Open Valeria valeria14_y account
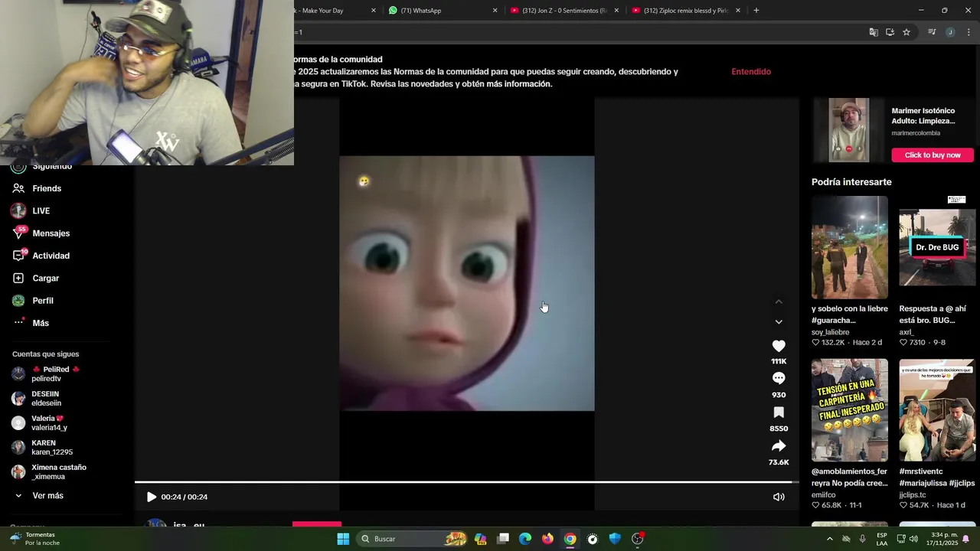The height and width of the screenshot is (551, 980). (39, 422)
